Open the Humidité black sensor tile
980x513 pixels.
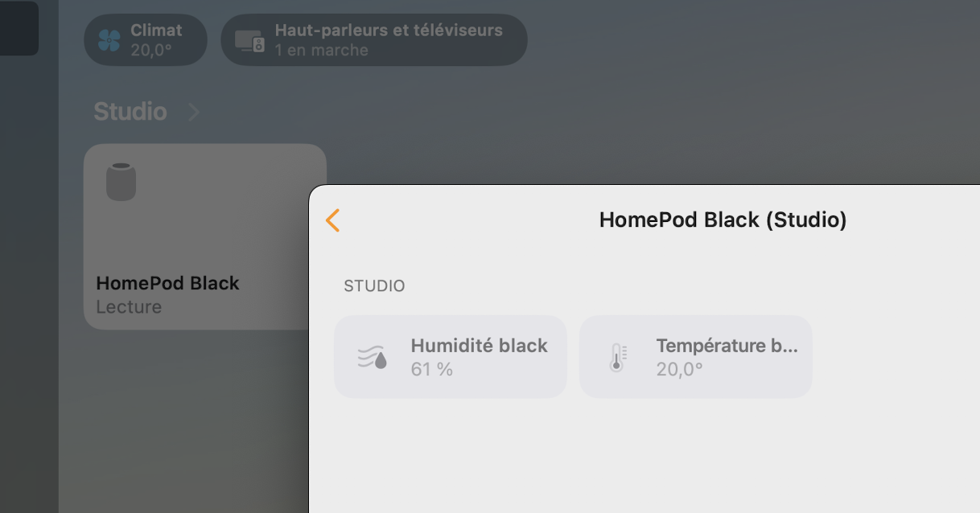451,357
